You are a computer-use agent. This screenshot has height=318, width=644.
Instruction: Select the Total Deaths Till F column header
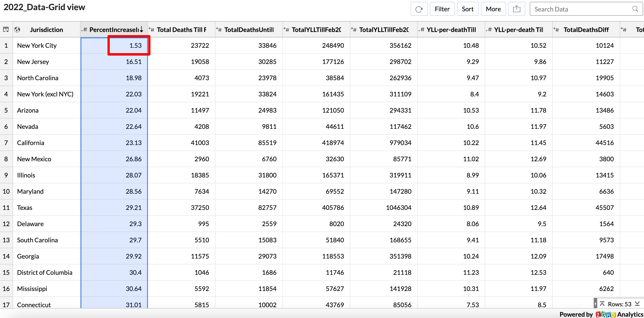(x=181, y=30)
